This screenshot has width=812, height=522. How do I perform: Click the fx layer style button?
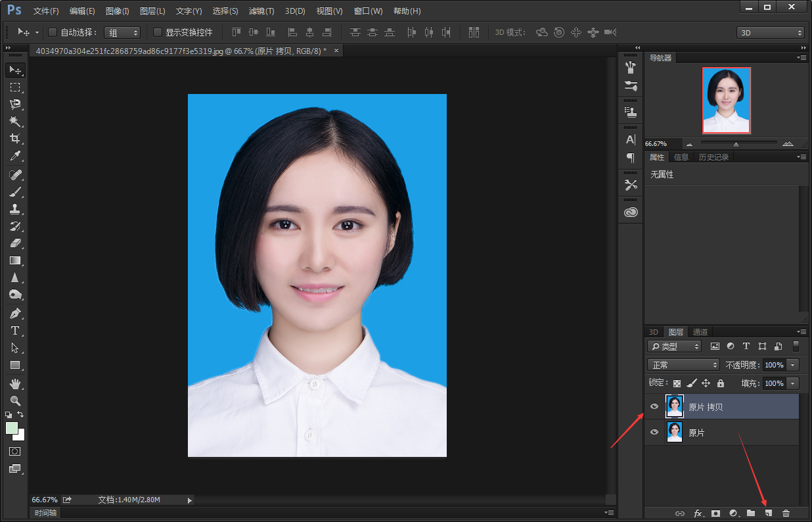tap(698, 513)
